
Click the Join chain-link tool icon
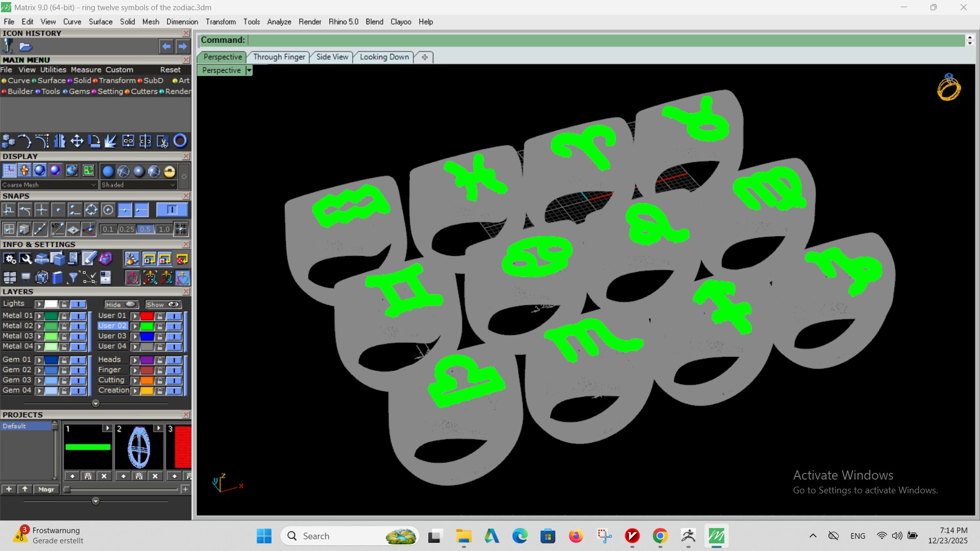128,141
